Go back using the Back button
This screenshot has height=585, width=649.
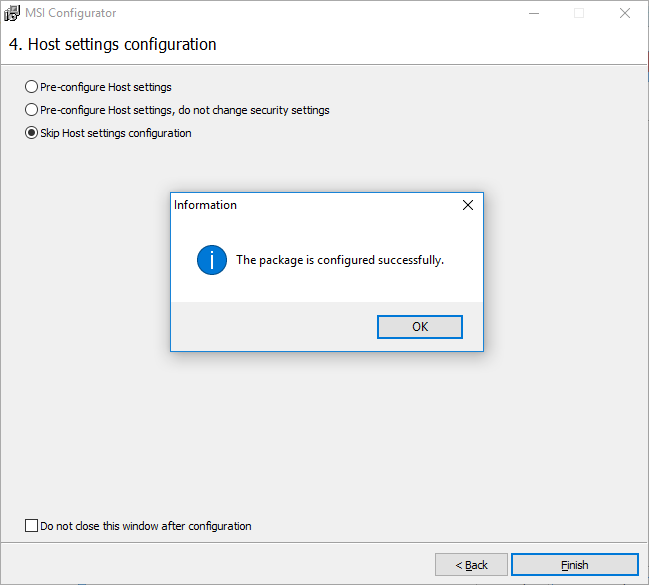pyautogui.click(x=471, y=565)
